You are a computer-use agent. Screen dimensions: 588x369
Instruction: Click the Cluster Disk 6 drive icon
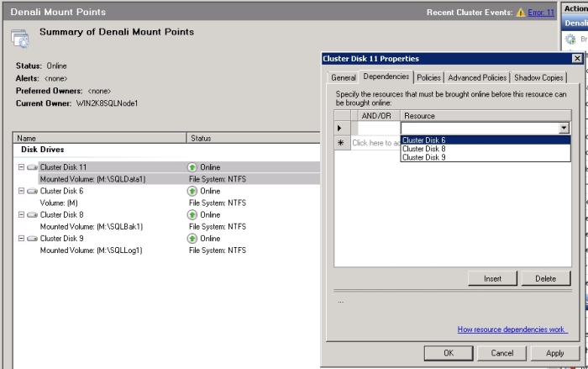pos(32,191)
